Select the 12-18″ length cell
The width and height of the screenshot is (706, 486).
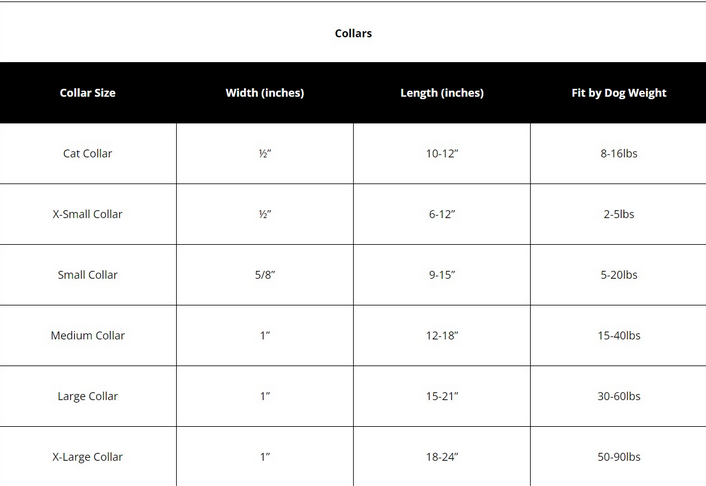[x=442, y=336]
